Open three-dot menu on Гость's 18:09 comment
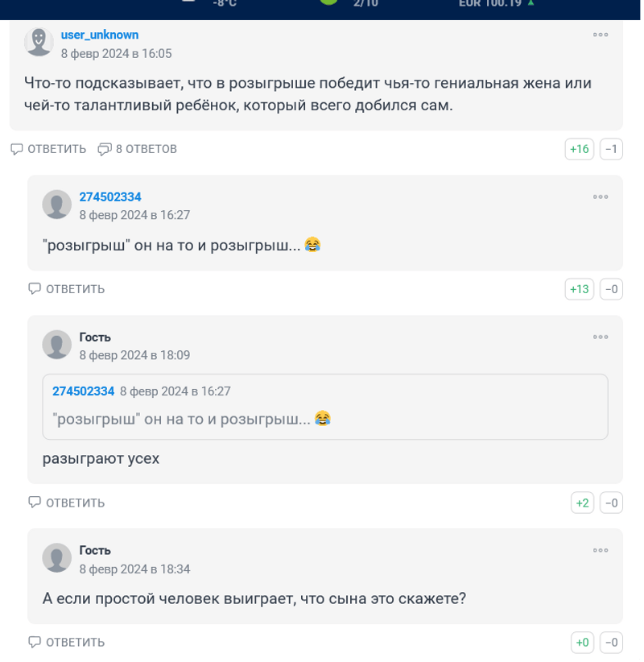644x662 pixels. [601, 337]
